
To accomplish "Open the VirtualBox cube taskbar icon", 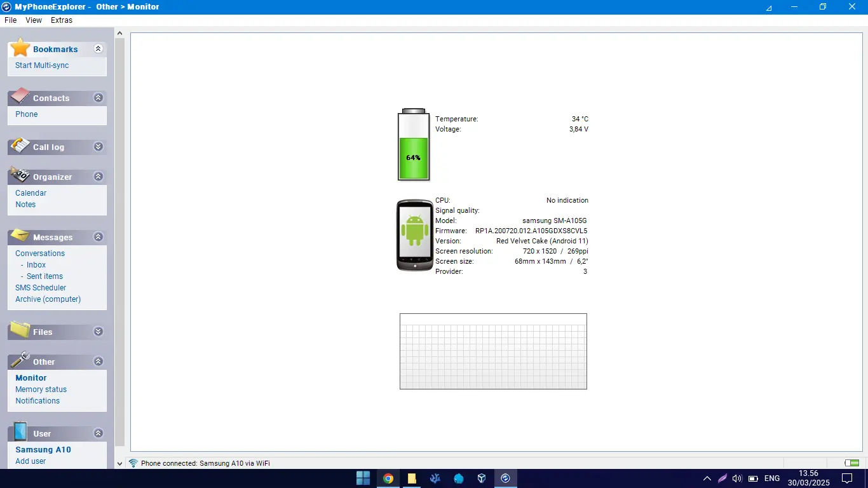I will click(x=482, y=478).
